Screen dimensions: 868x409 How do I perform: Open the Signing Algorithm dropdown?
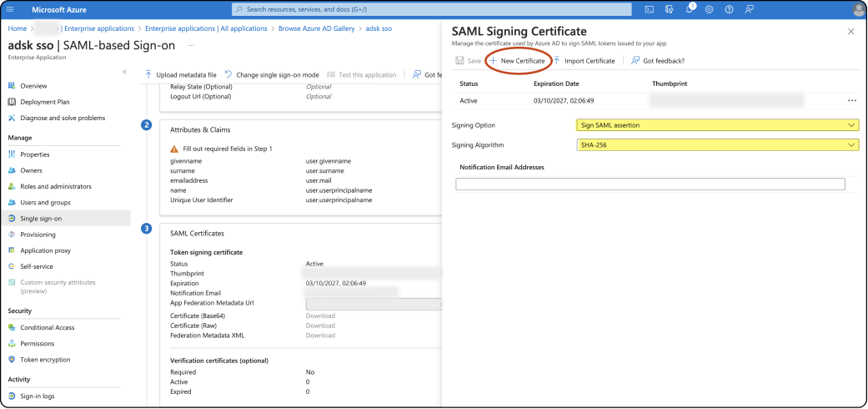(x=717, y=145)
